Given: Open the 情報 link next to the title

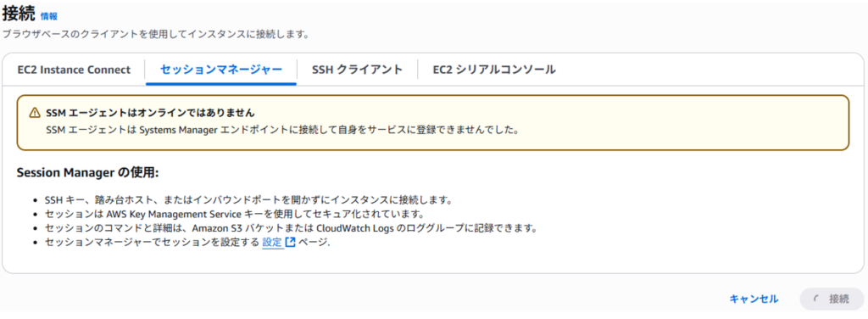Looking at the screenshot, I should coord(48,17).
